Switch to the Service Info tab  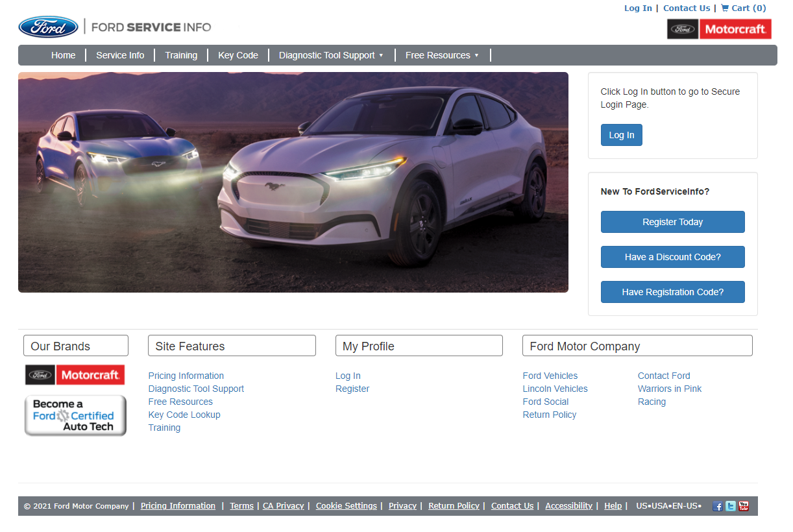click(x=120, y=55)
